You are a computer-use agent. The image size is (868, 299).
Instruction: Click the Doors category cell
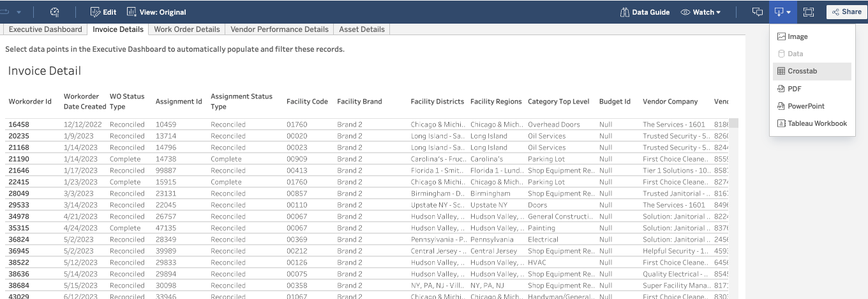537,205
